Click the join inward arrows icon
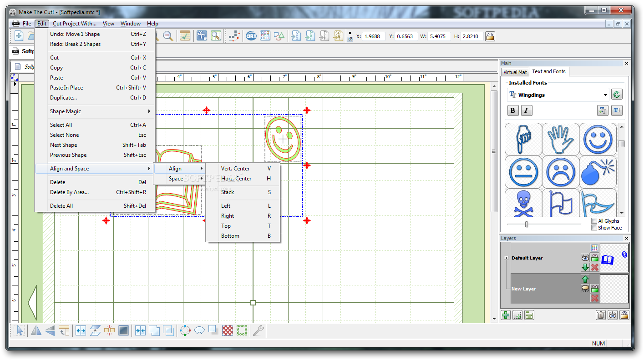644x360 pixels. pos(140,330)
